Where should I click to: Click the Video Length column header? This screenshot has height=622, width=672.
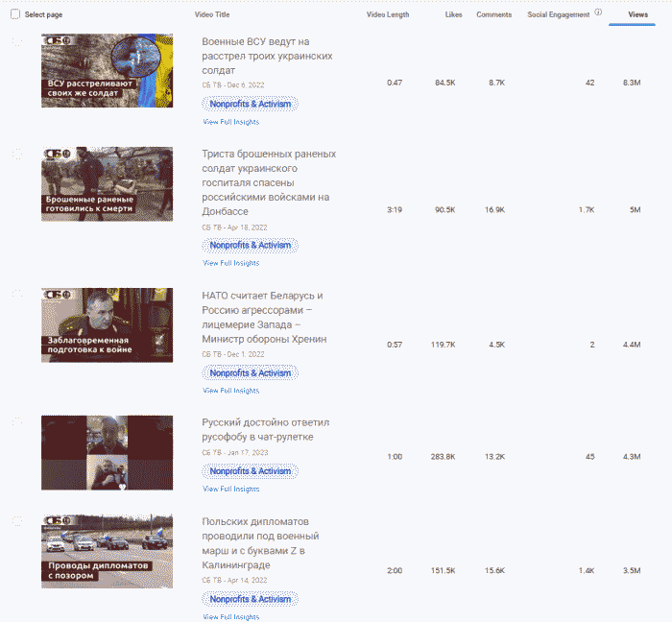tap(389, 14)
